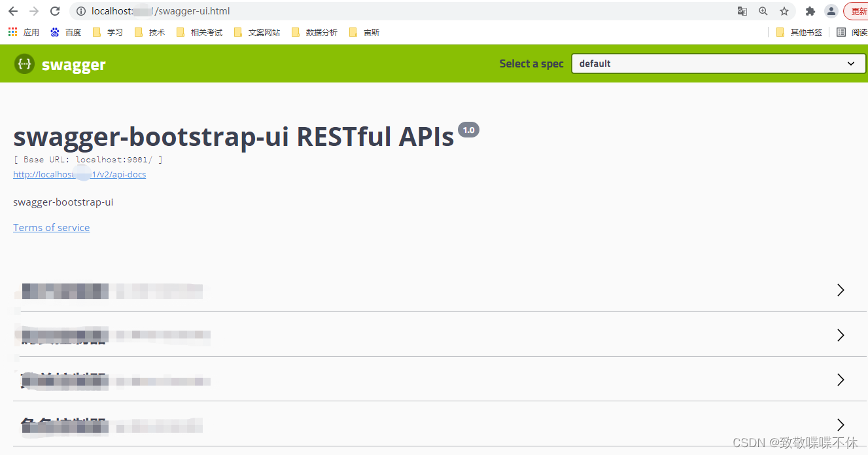Click the swagger-bootstrap-ui RESTful APIs title
Screen dimensions: 868x455
pos(234,136)
